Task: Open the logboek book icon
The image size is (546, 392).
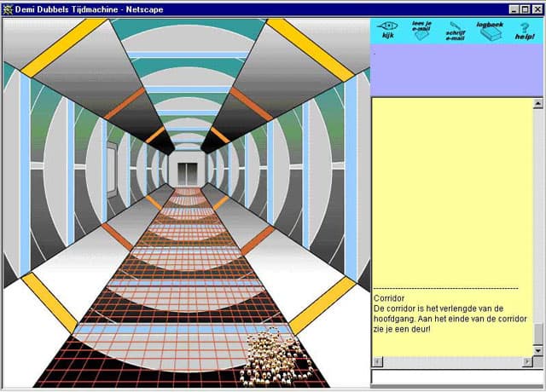Action: (491, 32)
